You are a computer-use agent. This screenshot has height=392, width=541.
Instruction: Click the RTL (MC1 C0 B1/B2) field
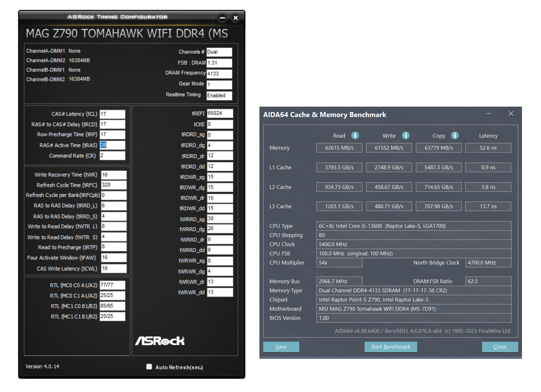tap(112, 306)
